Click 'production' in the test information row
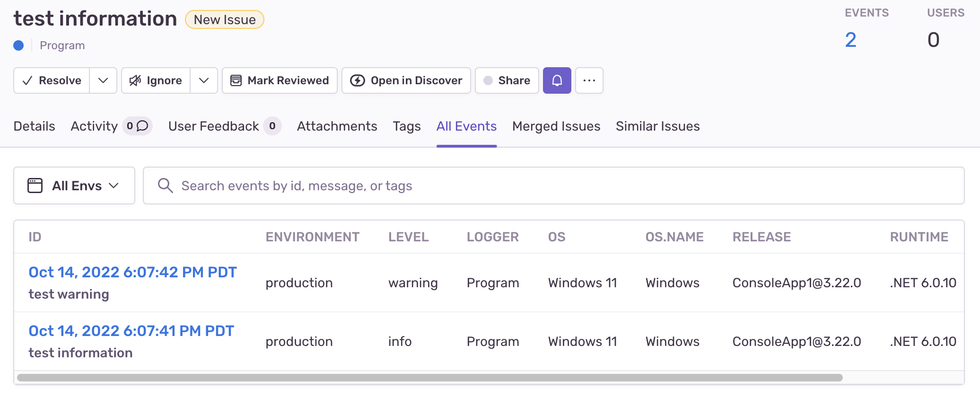 [299, 342]
